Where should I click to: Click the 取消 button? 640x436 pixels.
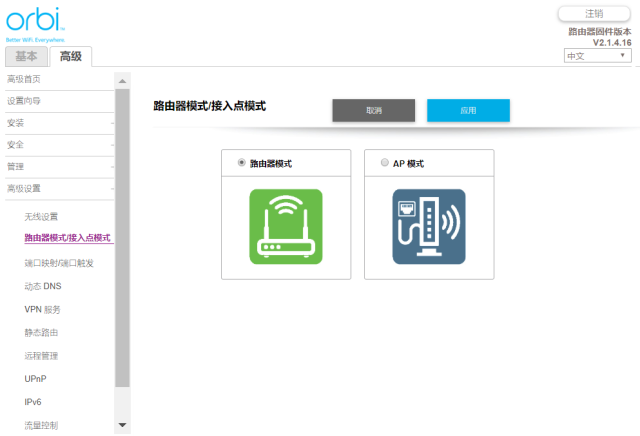click(373, 110)
